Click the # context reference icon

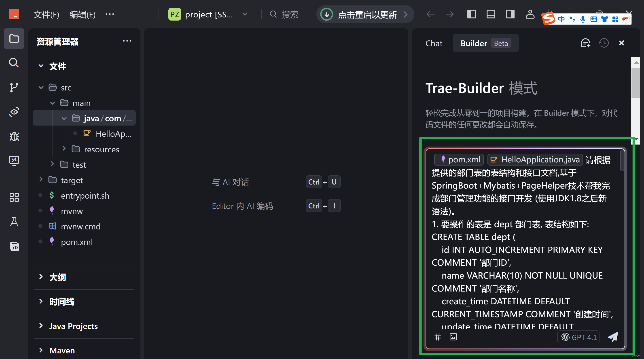[438, 337]
